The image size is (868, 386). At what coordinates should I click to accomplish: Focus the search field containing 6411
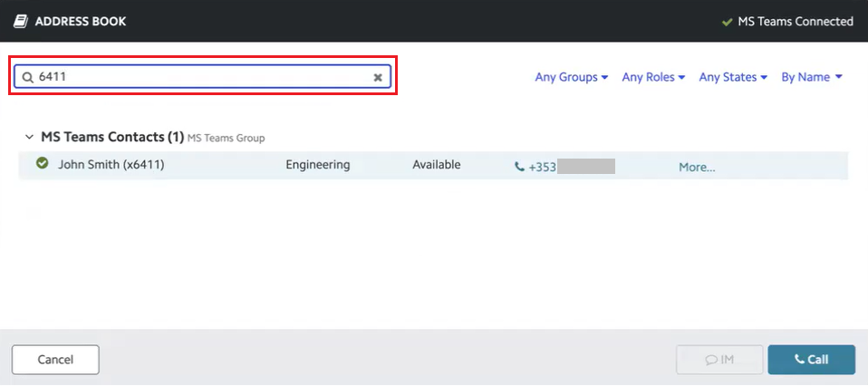point(203,77)
